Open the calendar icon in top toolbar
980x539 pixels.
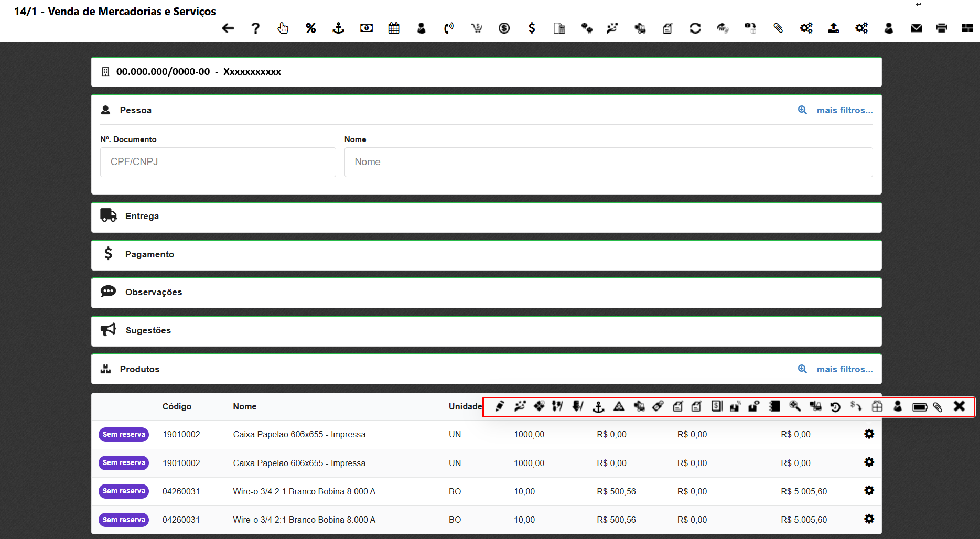tap(394, 28)
